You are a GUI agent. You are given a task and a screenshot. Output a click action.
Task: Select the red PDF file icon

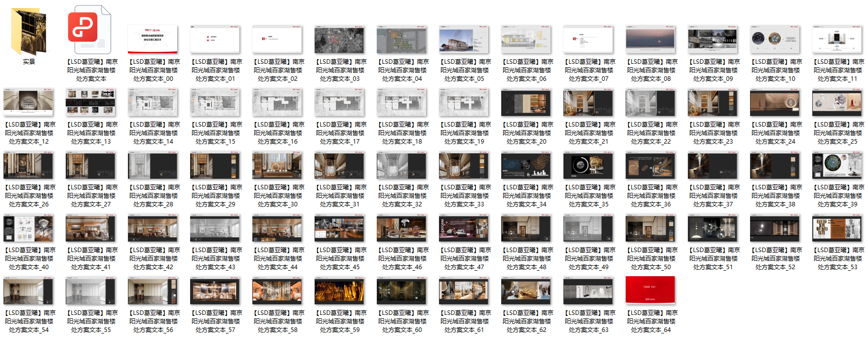point(89,30)
